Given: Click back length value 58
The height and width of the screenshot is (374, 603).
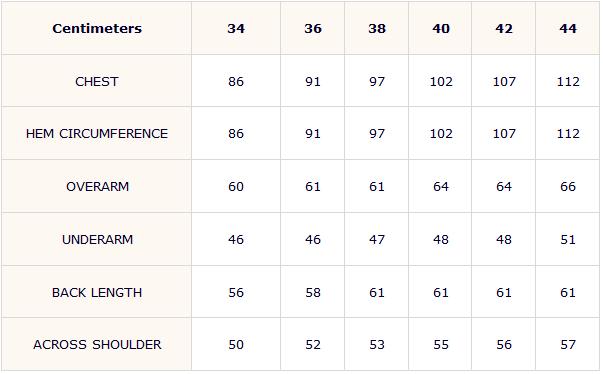Looking at the screenshot, I should pyautogui.click(x=313, y=293).
